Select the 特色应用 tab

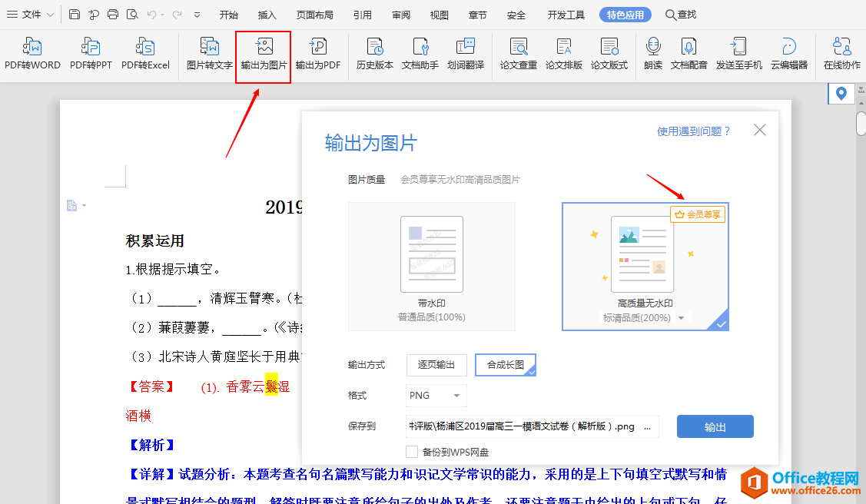pyautogui.click(x=625, y=15)
